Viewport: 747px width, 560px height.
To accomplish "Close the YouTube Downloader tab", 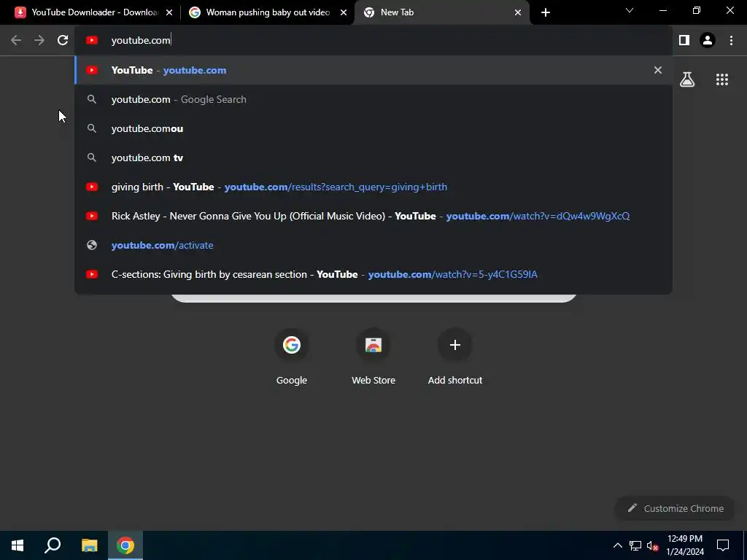I will tap(169, 12).
